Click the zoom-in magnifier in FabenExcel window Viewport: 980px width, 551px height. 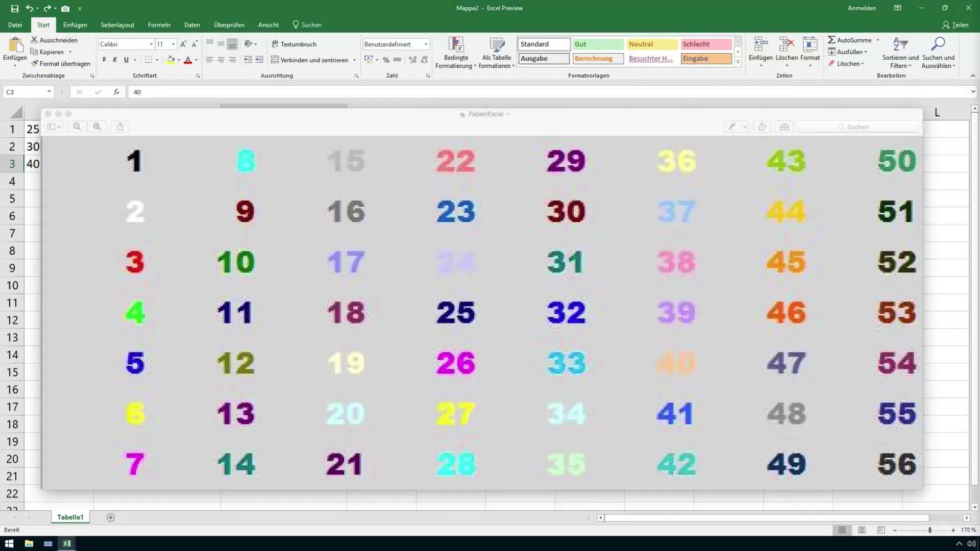point(97,127)
